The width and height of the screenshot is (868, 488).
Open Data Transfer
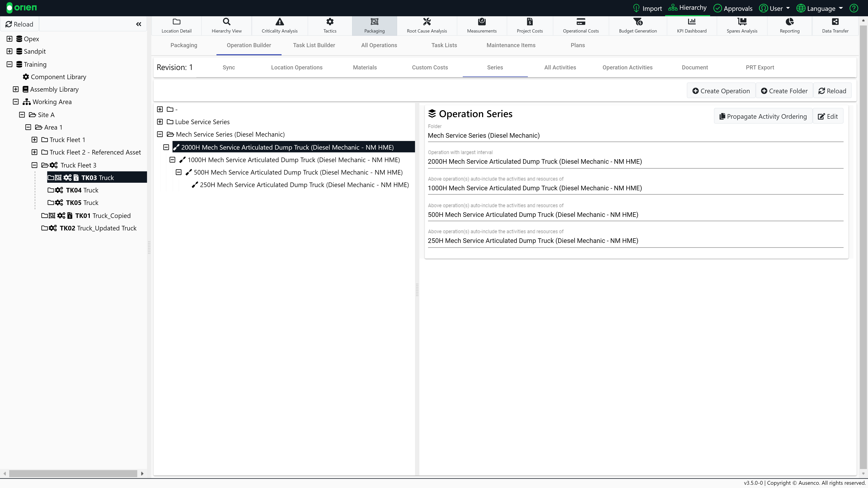pos(836,25)
